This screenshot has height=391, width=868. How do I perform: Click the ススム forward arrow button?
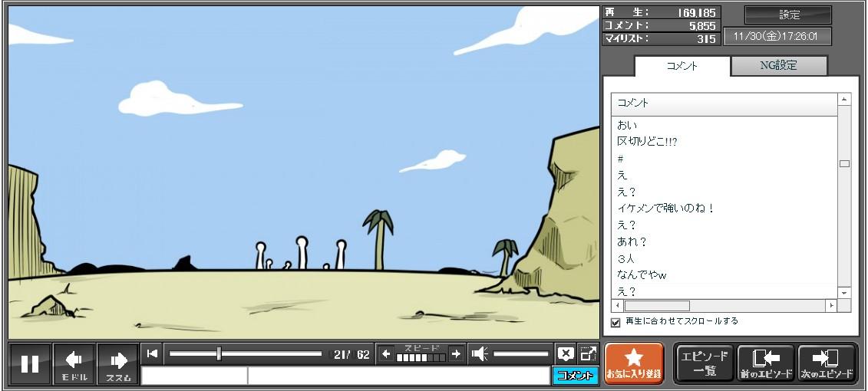[118, 364]
